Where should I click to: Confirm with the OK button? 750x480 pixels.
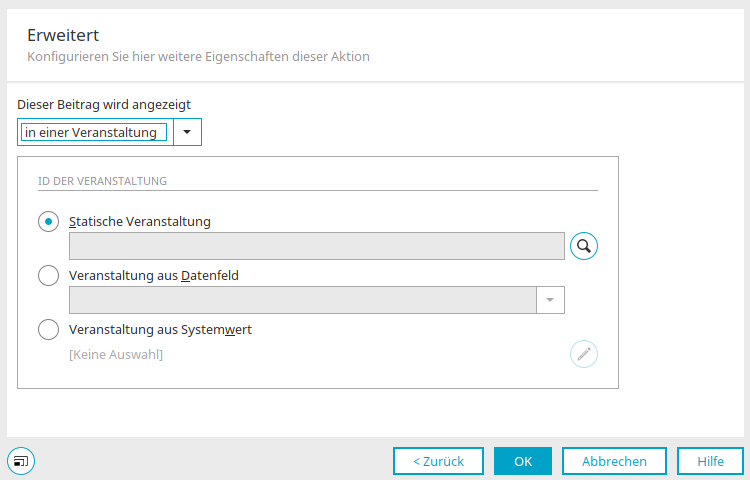523,461
